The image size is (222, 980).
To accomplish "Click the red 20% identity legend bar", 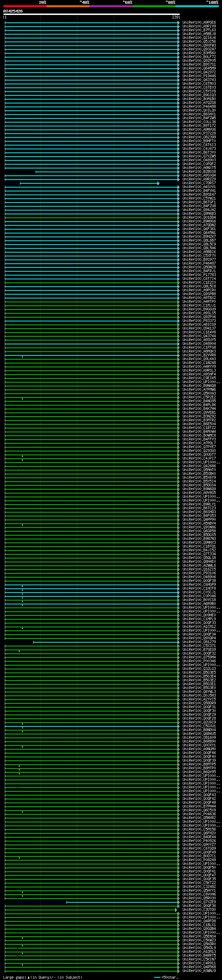I will point(25,6).
